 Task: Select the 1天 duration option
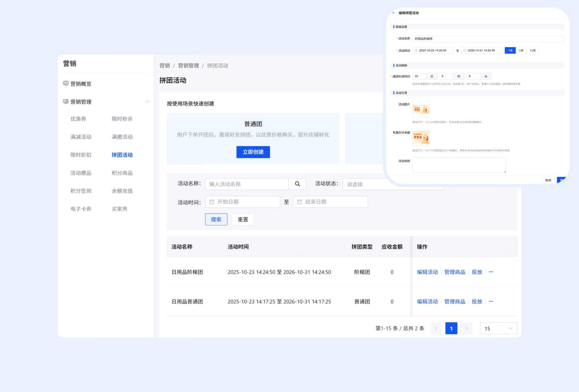pos(510,51)
